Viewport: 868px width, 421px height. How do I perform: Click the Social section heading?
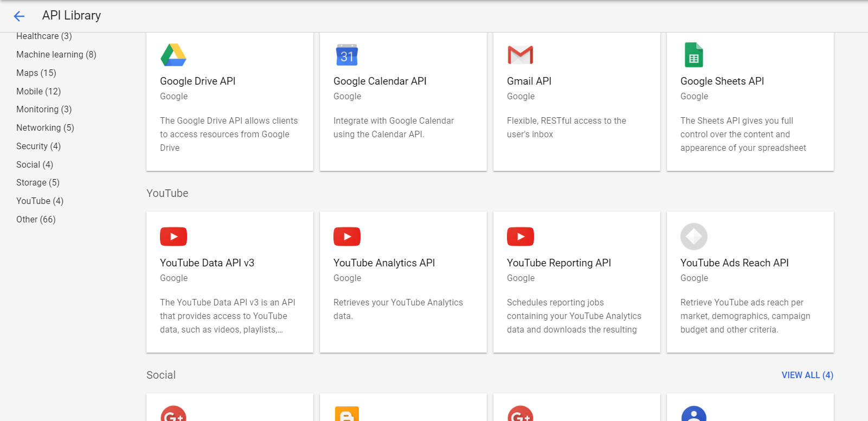coord(160,375)
